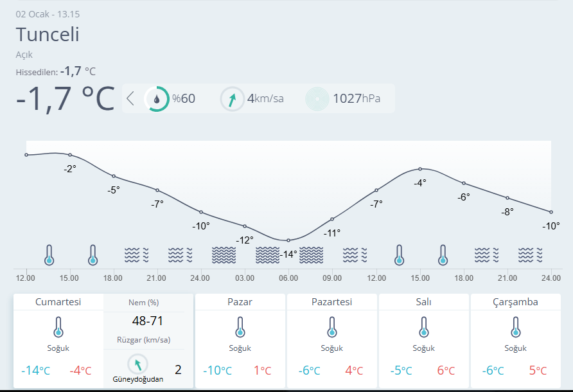Click the Pazar thermometer icon
This screenshot has width=573, height=392.
[240, 327]
